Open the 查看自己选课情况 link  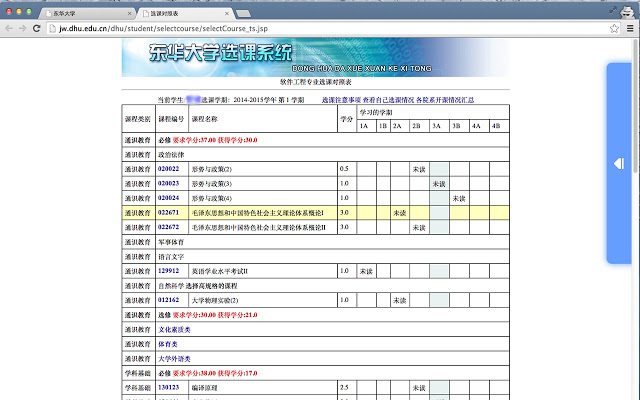pyautogui.click(x=388, y=100)
